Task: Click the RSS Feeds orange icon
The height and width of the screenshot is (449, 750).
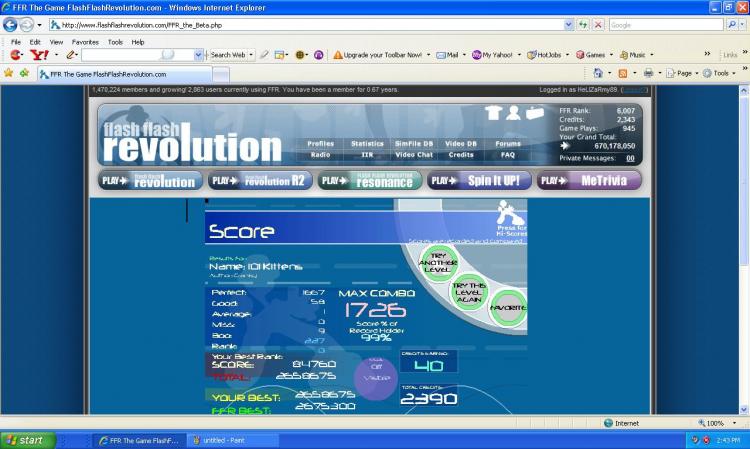Action: [623, 73]
